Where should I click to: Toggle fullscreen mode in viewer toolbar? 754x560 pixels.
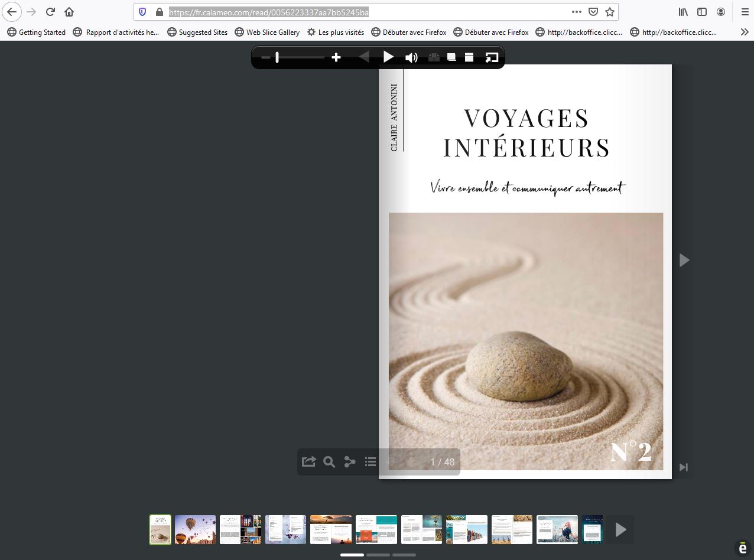click(x=492, y=57)
